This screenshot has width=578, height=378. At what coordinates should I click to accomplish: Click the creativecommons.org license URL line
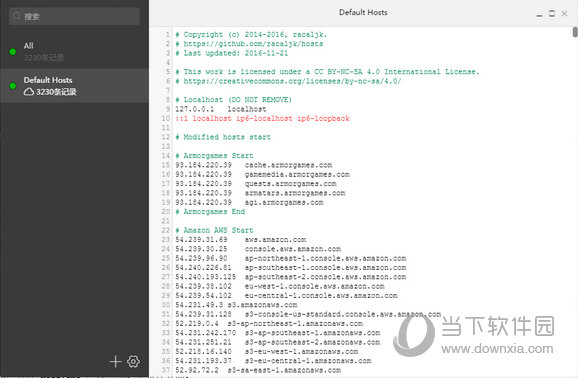coord(288,81)
